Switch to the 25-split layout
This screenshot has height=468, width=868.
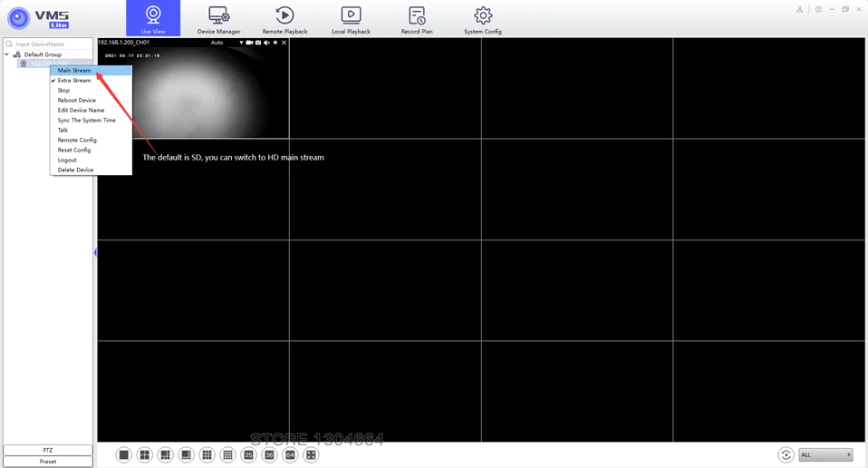pyautogui.click(x=248, y=454)
